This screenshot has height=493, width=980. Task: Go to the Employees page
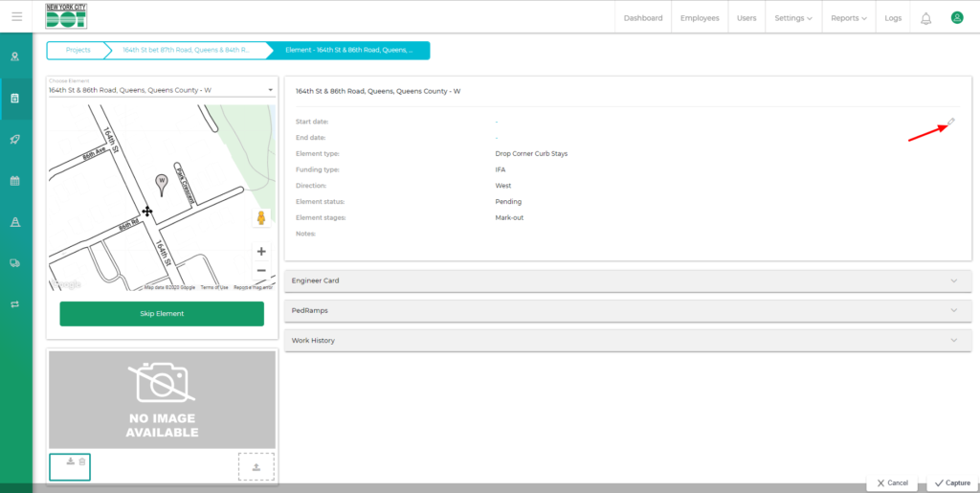700,18
